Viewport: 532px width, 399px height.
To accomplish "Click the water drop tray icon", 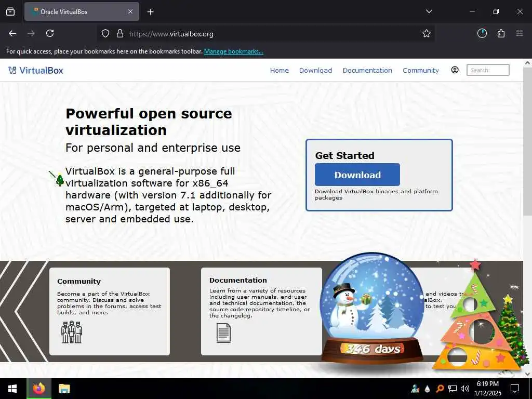I will coord(428,389).
